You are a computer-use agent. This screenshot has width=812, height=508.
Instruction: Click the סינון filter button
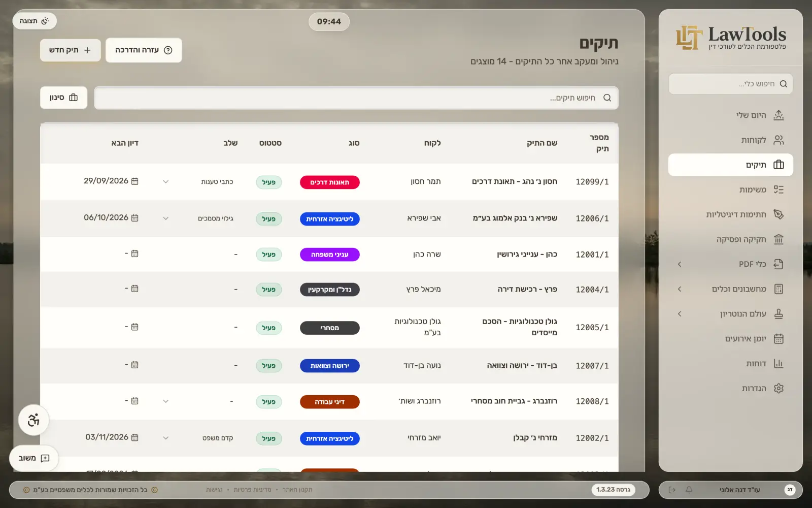64,98
